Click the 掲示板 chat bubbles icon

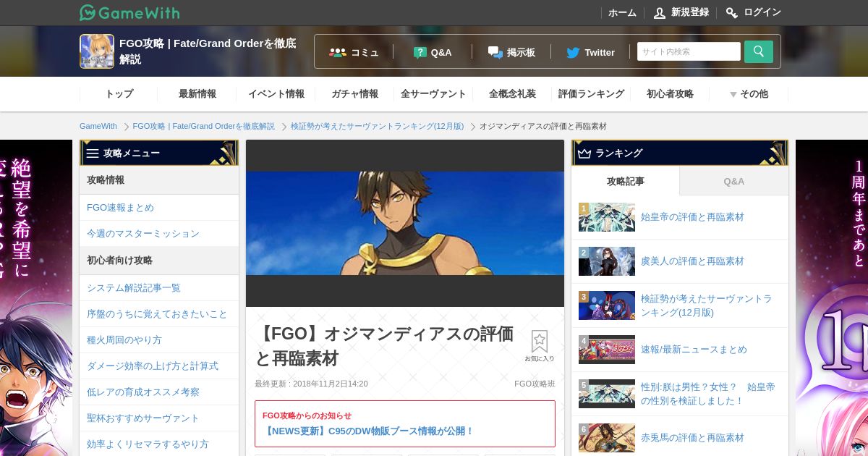tap(495, 52)
